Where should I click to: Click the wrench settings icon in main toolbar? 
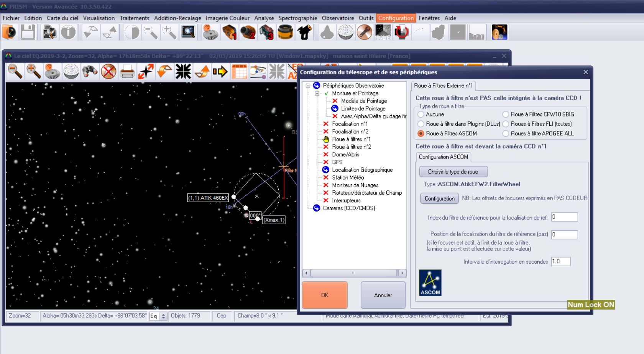pos(364,32)
